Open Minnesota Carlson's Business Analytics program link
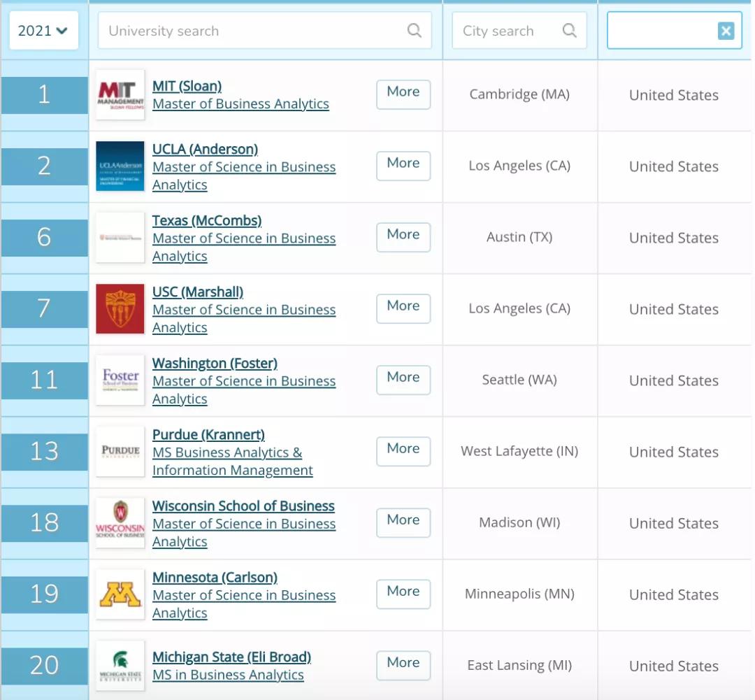This screenshot has height=700, width=755. pyautogui.click(x=244, y=603)
